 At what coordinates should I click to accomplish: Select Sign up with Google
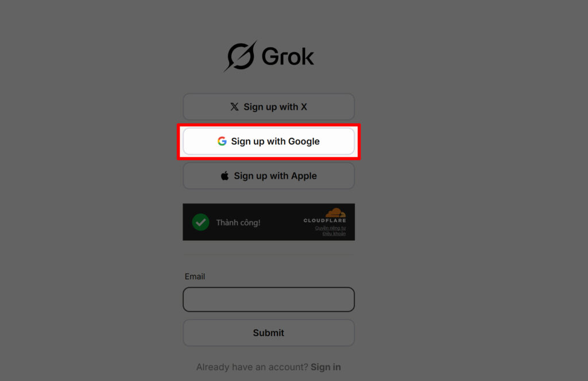(269, 141)
